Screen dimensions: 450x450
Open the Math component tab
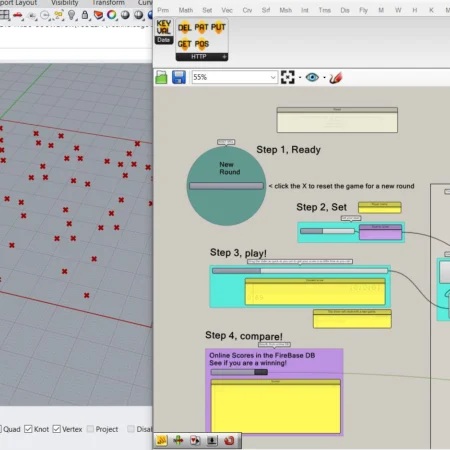186,10
